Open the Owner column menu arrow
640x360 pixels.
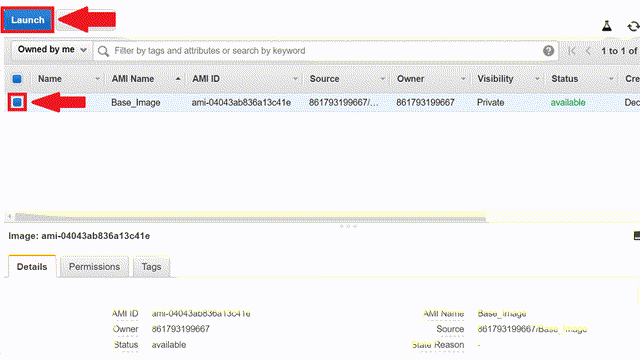tap(463, 79)
